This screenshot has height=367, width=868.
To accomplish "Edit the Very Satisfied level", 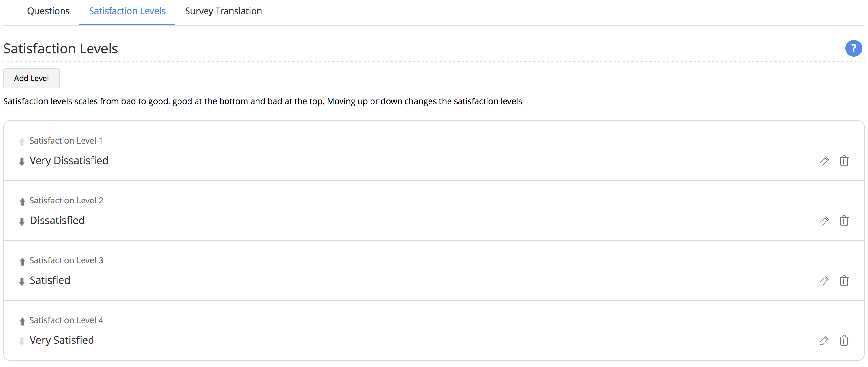I will (x=824, y=341).
